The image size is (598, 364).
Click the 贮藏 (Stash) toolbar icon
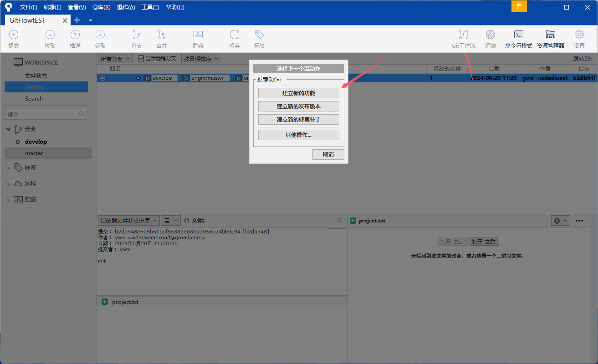coord(198,35)
